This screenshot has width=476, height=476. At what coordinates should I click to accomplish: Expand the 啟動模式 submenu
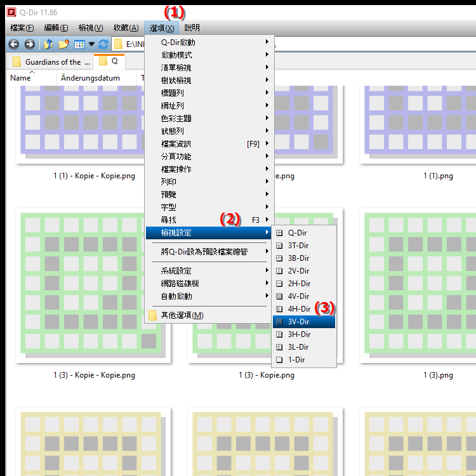[x=209, y=55]
